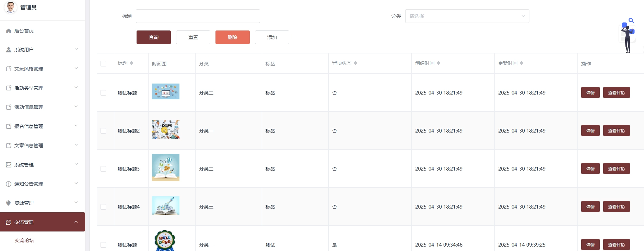644x251 pixels.
Task: Check the box for the 2025-04-14 row
Action: 103,245
